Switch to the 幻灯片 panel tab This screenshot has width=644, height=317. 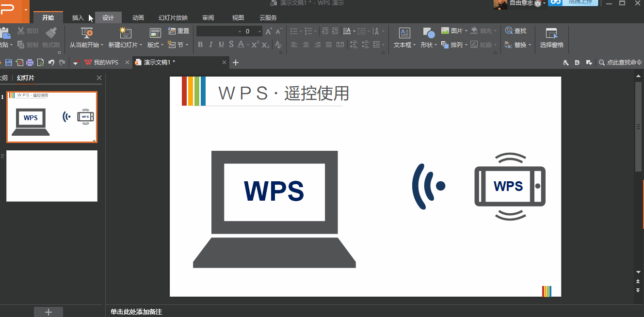pyautogui.click(x=26, y=78)
